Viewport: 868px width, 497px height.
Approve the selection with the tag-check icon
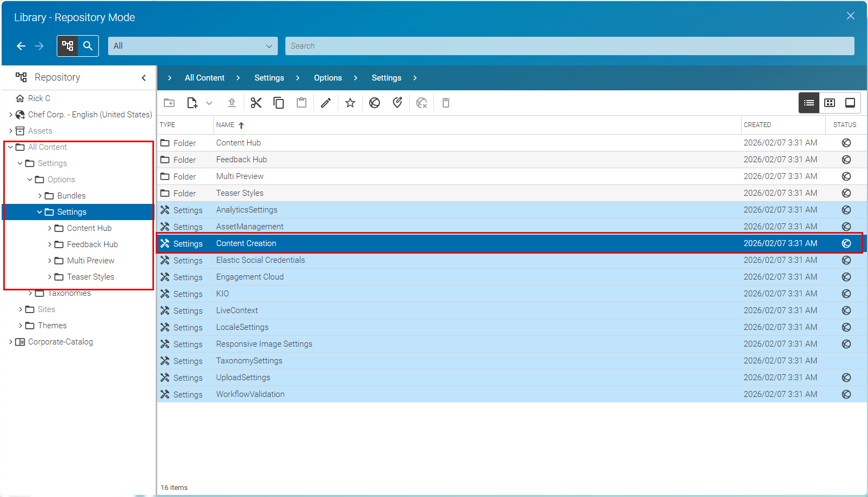click(x=398, y=102)
